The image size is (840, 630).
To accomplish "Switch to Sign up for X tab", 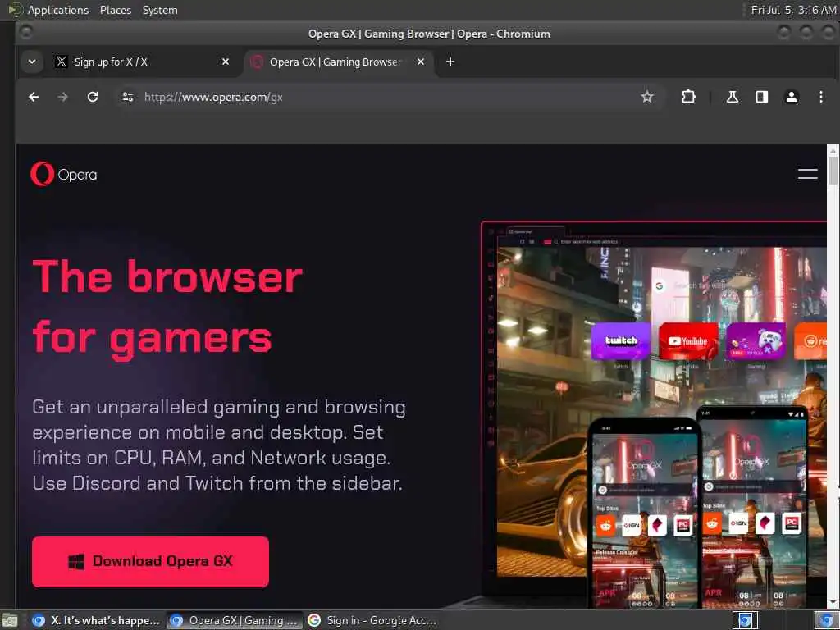I will (142, 62).
